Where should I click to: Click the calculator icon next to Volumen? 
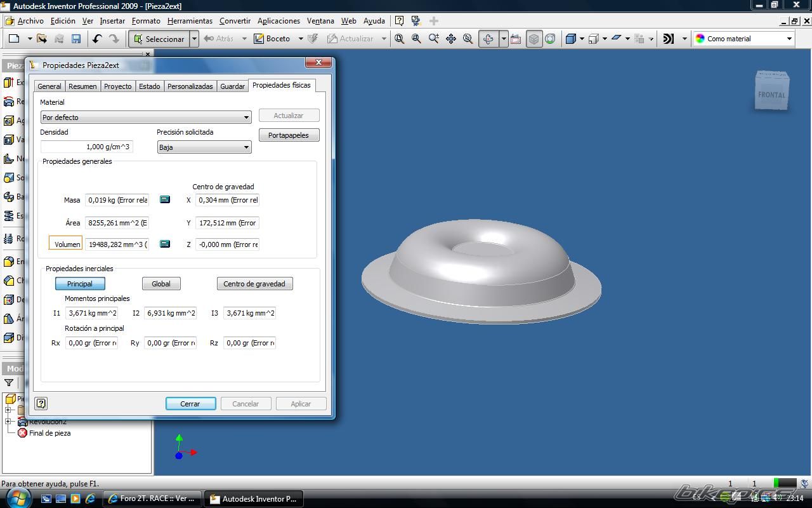click(x=165, y=244)
